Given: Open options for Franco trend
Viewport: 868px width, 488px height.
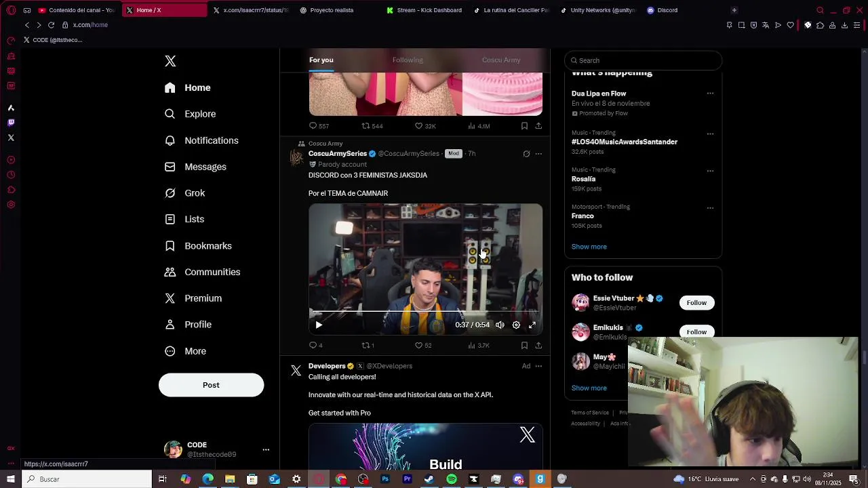Looking at the screenshot, I should click(710, 208).
